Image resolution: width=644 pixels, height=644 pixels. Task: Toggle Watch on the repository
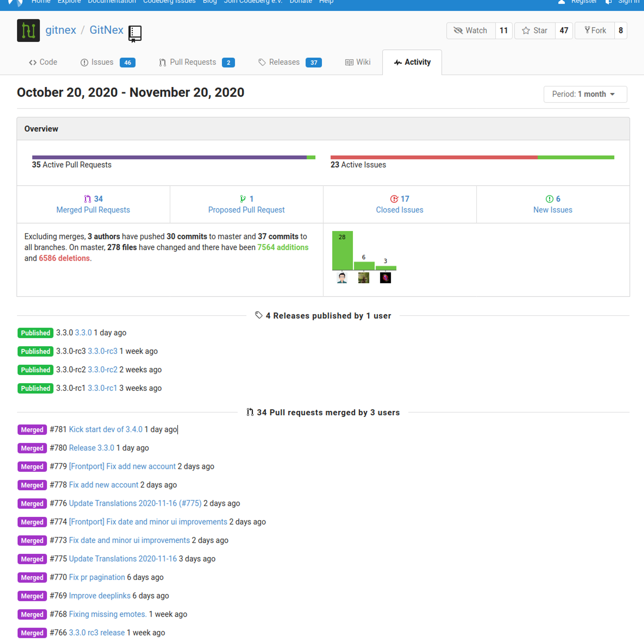471,31
